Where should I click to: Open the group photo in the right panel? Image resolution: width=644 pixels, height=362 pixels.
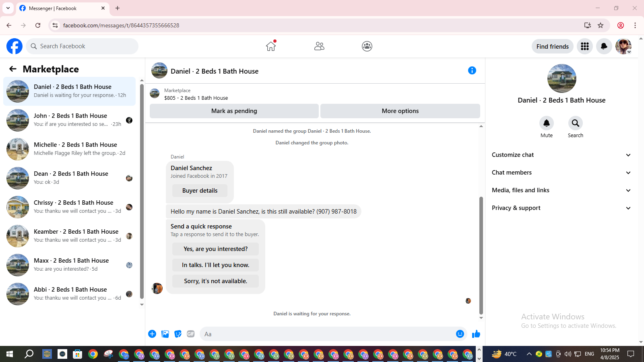(561, 78)
